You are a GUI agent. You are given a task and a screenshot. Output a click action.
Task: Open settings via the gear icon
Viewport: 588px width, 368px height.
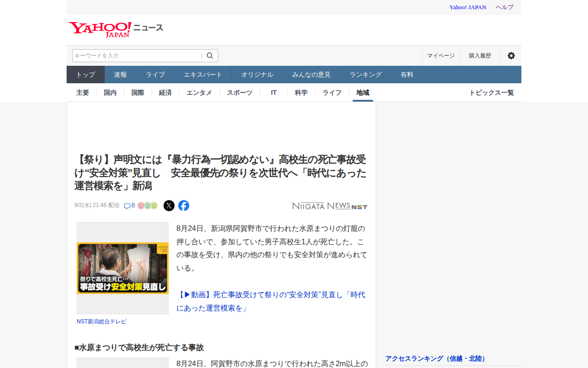click(x=511, y=56)
